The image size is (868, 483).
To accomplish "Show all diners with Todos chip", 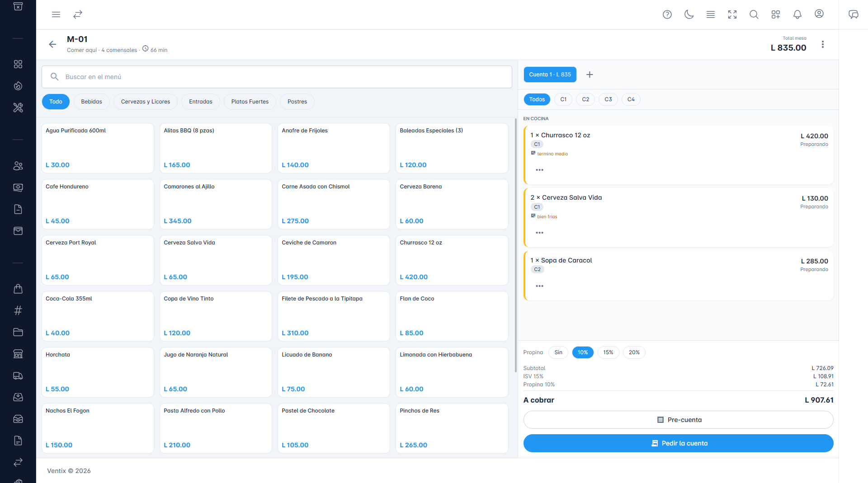I will point(537,99).
